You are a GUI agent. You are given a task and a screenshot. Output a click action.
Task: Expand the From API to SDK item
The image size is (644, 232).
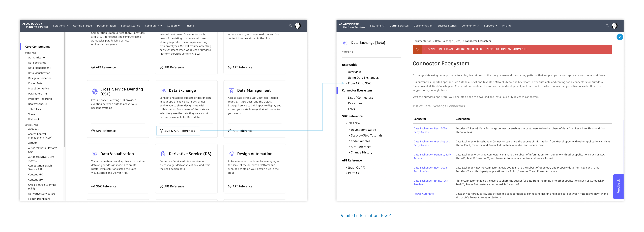tap(346, 83)
